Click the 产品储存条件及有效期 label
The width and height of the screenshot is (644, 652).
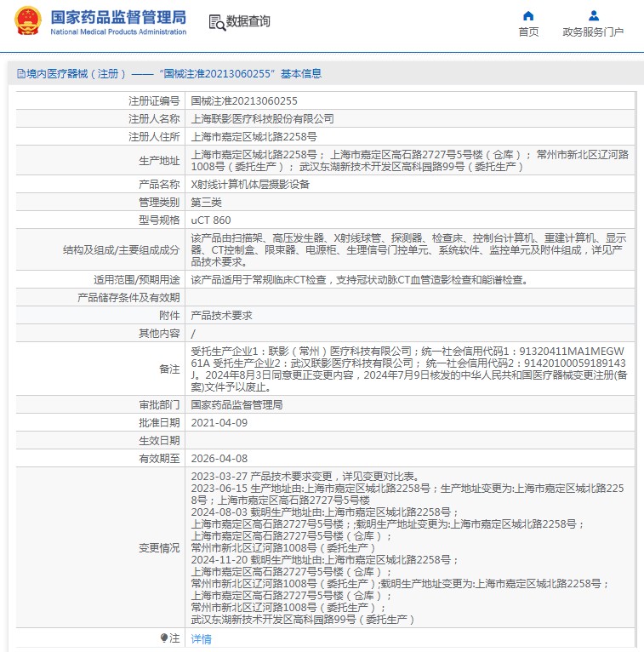(x=128, y=298)
